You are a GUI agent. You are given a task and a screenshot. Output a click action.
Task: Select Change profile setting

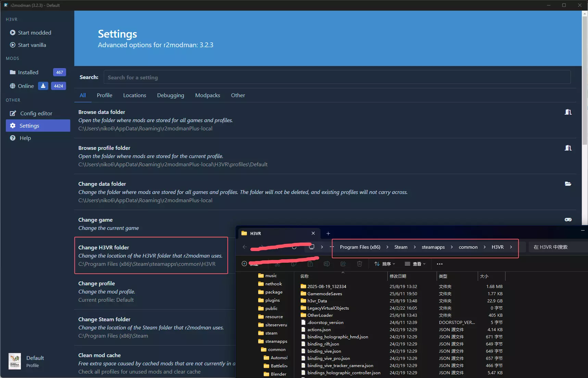(x=155, y=291)
